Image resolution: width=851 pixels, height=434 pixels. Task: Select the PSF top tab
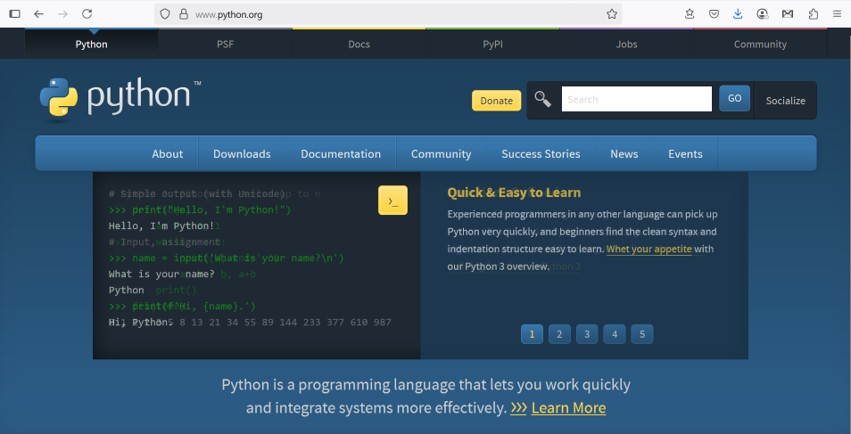click(x=225, y=44)
